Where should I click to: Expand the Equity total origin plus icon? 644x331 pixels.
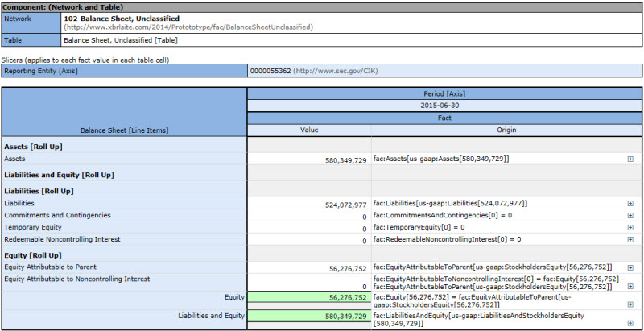pos(630,304)
